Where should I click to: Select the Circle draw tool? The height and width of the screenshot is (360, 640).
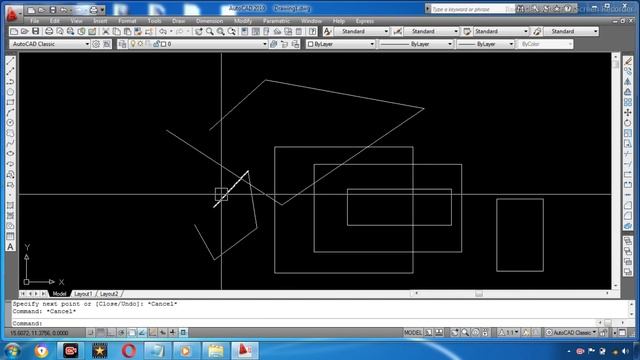[10, 122]
